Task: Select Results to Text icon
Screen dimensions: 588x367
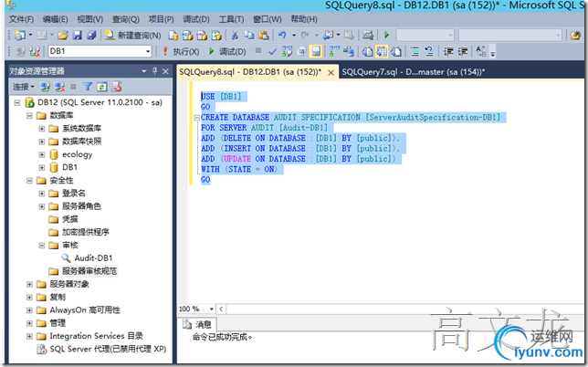Action: pyautogui.click(x=367, y=51)
